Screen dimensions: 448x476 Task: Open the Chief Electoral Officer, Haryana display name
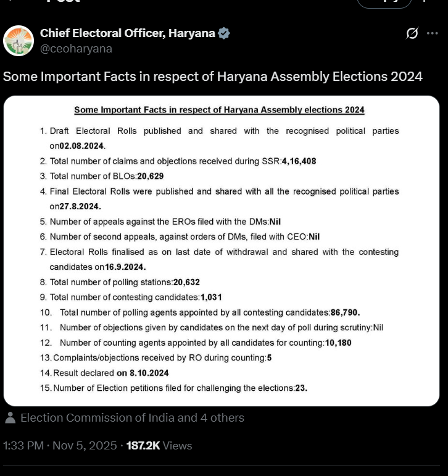(x=127, y=33)
